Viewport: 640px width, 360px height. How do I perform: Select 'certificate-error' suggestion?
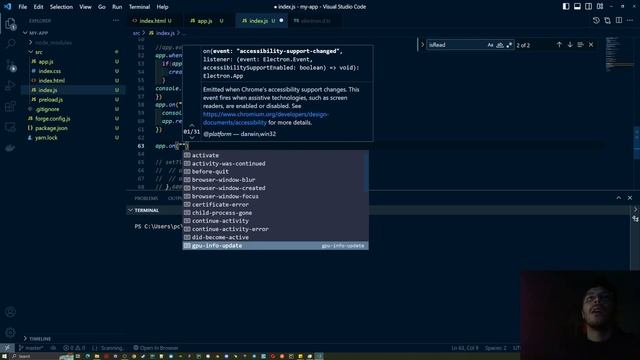276,204
